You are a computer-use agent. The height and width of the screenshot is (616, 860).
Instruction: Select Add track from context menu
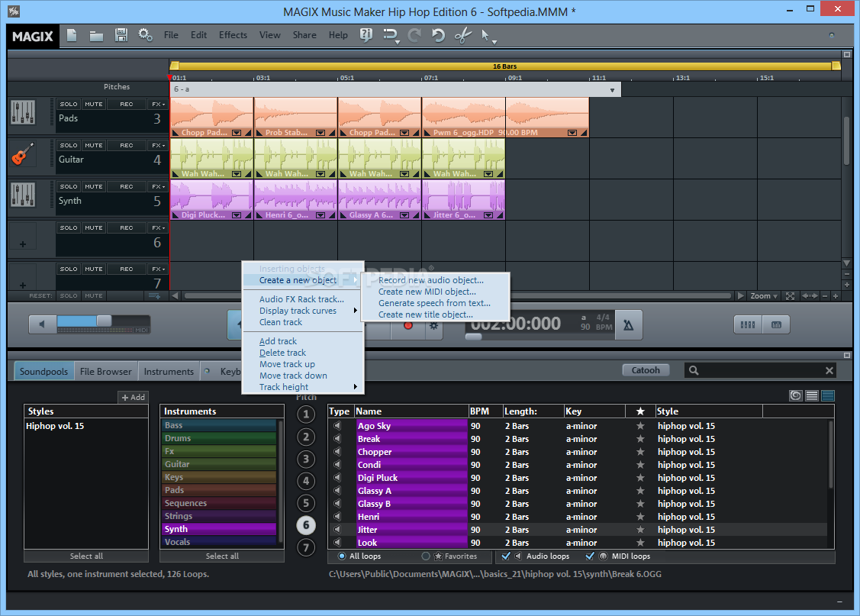click(278, 341)
